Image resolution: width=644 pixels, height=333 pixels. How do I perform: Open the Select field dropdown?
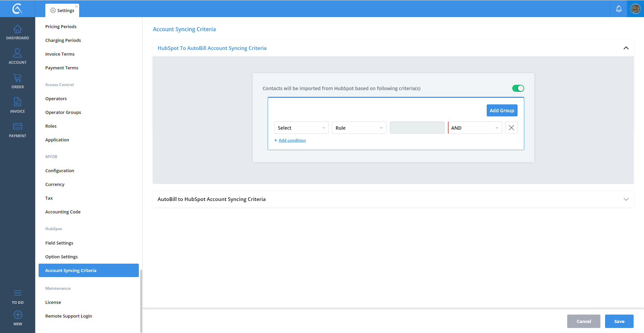[x=301, y=128]
